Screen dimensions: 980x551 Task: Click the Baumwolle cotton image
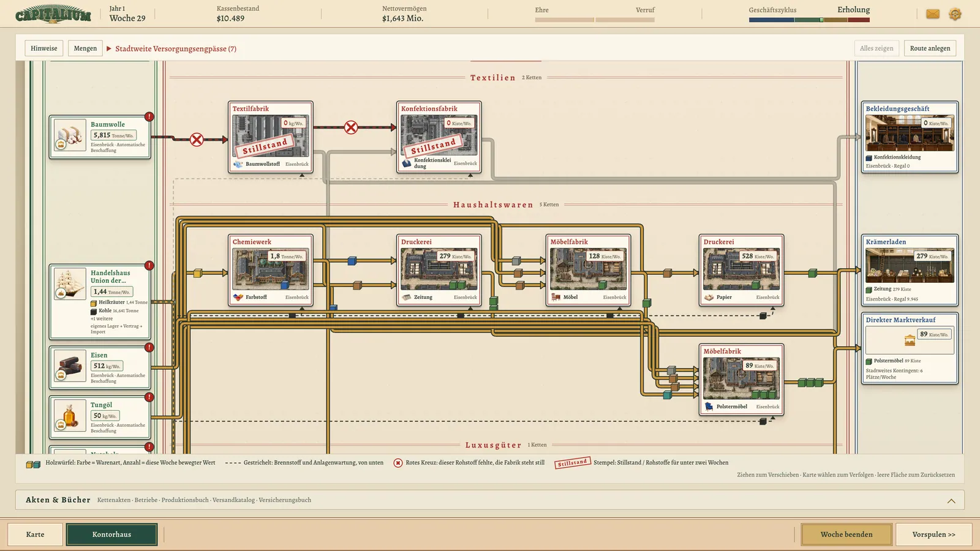(x=70, y=135)
